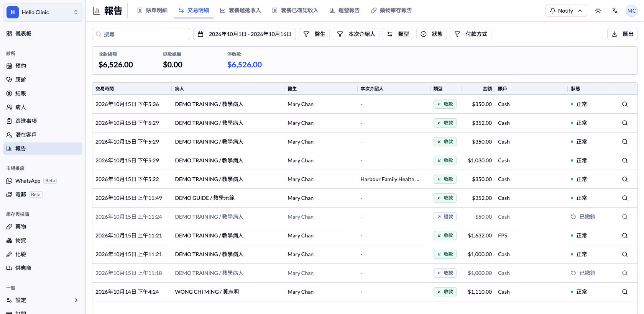This screenshot has height=314, width=644.
Task: Toggle the light/dark theme sun icon
Action: [598, 11]
